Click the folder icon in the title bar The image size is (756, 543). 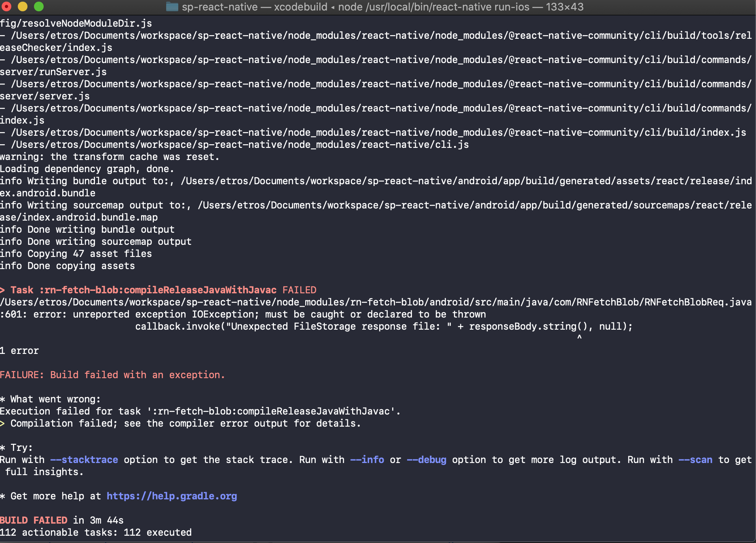pyautogui.click(x=171, y=7)
